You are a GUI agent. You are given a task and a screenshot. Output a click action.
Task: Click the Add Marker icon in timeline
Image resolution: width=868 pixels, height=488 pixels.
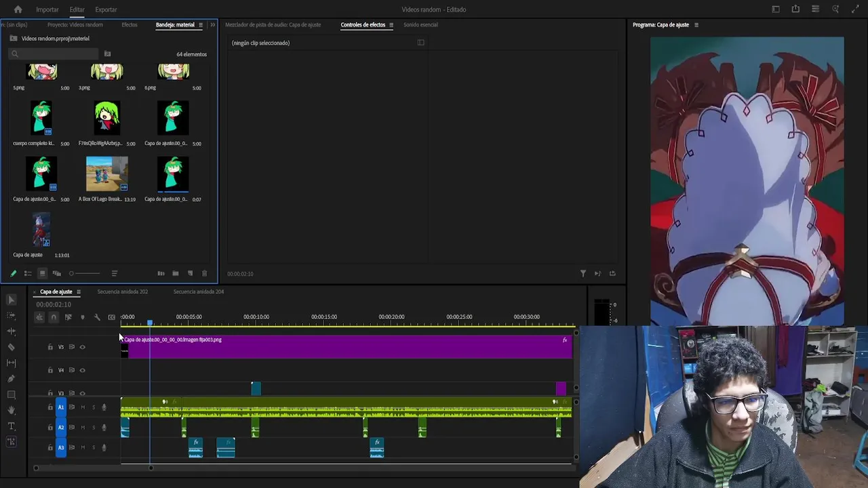click(x=83, y=317)
